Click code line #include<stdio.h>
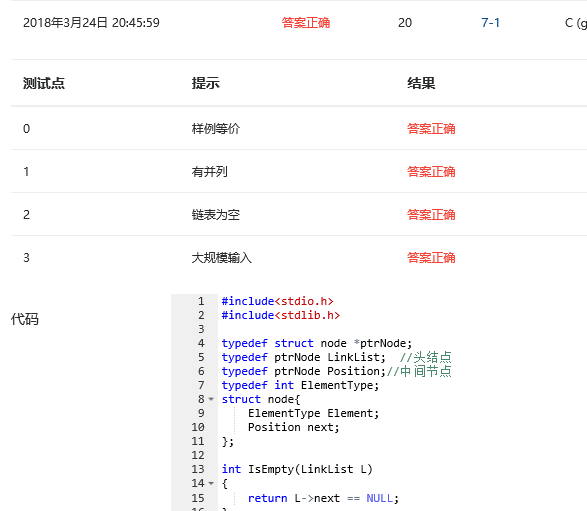The width and height of the screenshot is (587, 511). point(277,301)
